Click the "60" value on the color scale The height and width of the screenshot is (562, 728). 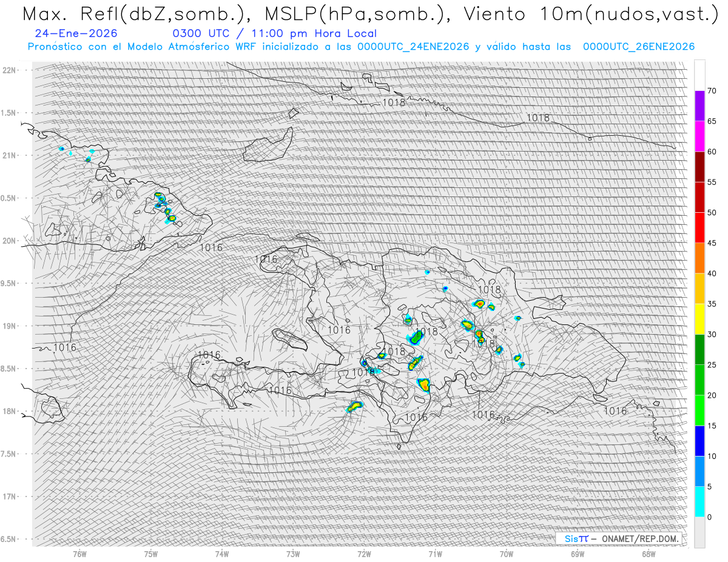pyautogui.click(x=712, y=152)
